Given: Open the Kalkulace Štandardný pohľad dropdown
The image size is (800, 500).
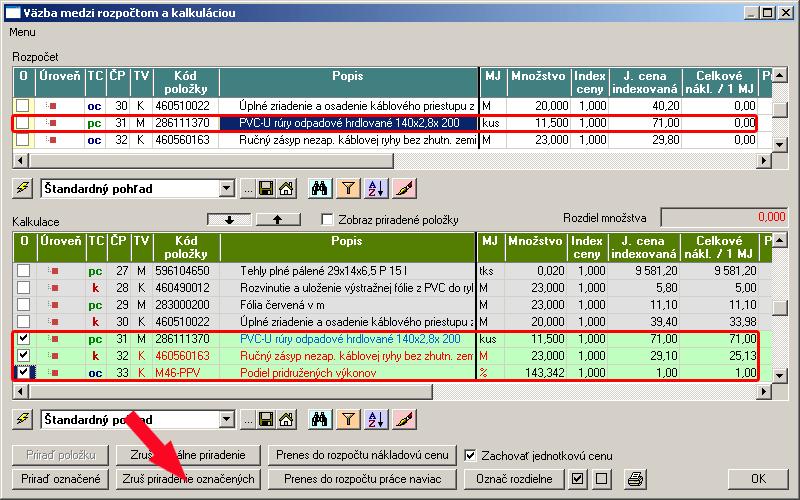Looking at the screenshot, I should point(227,420).
